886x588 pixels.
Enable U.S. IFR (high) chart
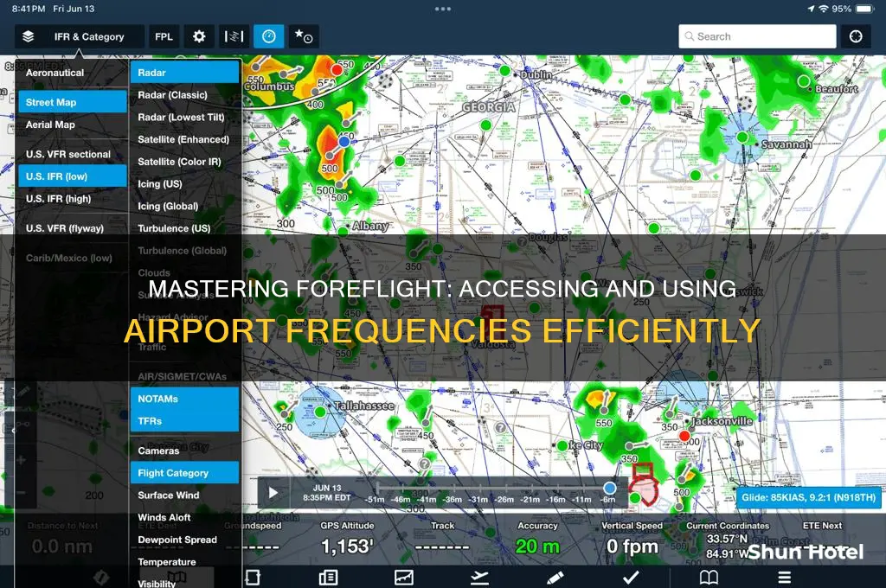click(x=72, y=199)
